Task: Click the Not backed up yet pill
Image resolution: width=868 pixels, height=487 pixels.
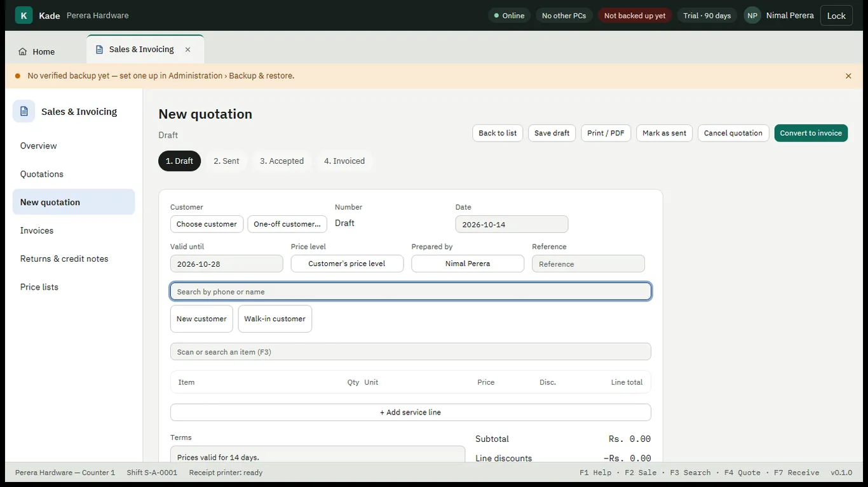Action: [635, 15]
